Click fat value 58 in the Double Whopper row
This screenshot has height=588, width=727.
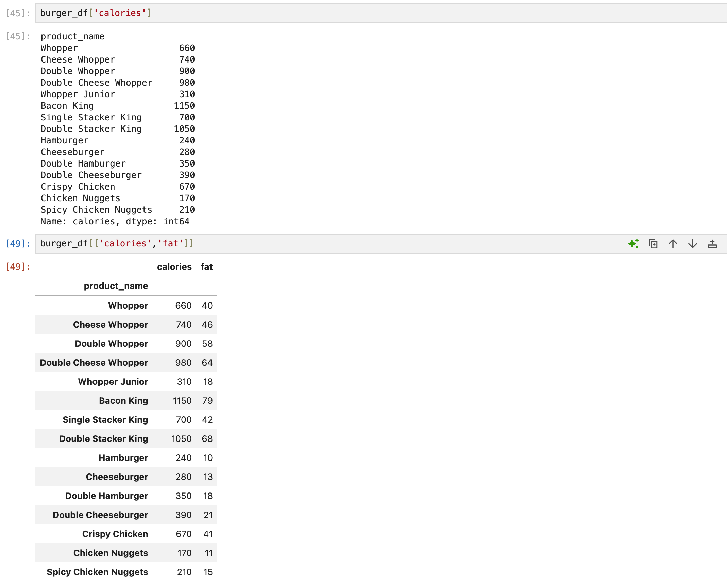207,344
